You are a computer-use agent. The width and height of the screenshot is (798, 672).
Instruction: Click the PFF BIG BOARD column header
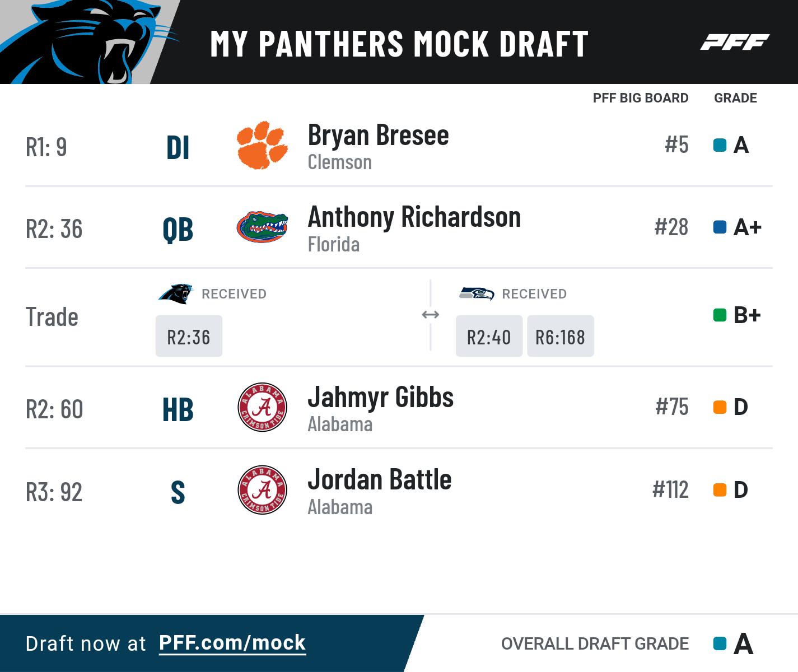coord(641,98)
